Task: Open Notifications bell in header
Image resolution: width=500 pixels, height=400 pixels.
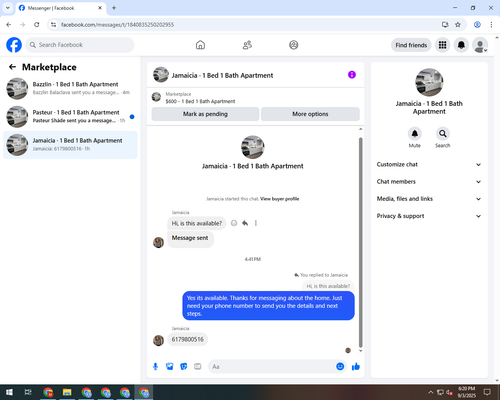Action: point(461,45)
